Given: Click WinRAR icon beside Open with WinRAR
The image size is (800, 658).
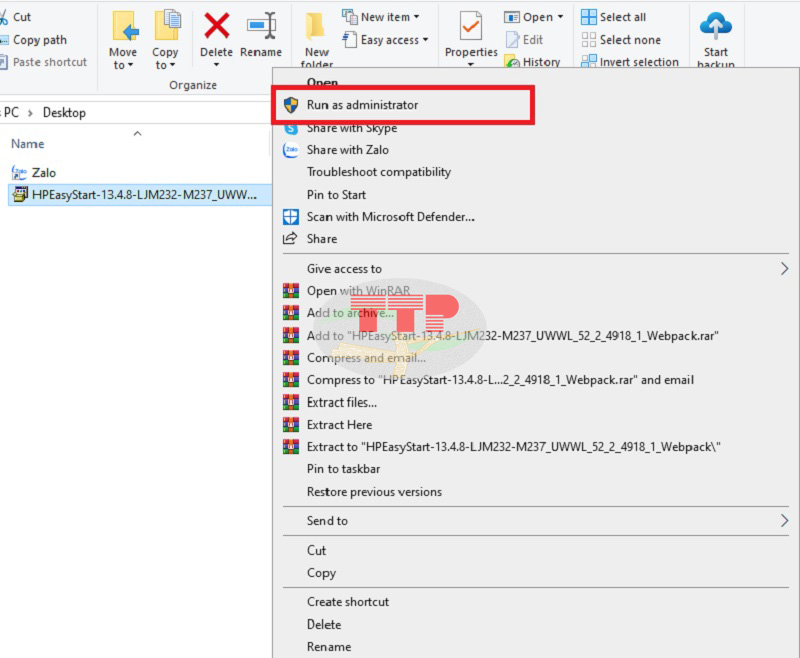Looking at the screenshot, I should 291,291.
